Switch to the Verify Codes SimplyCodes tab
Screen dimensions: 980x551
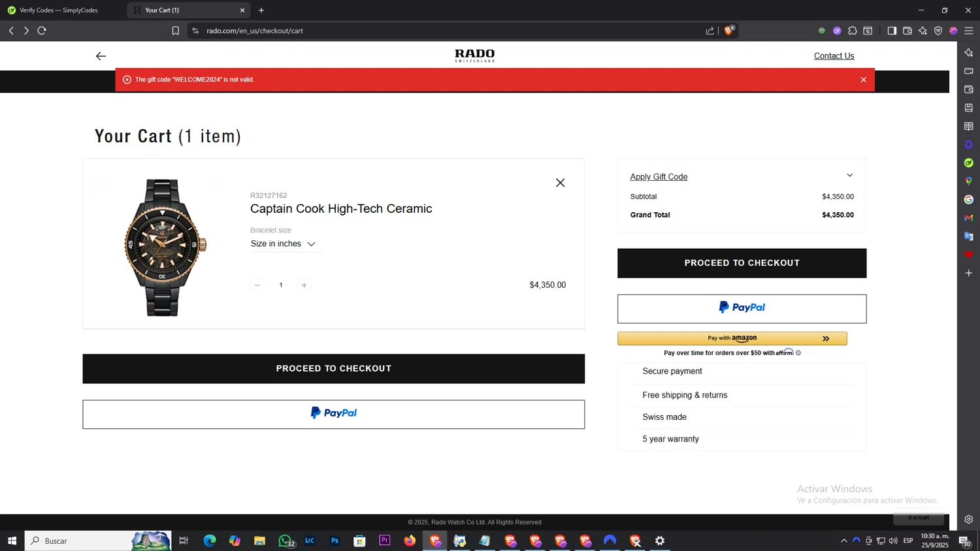pos(59,10)
